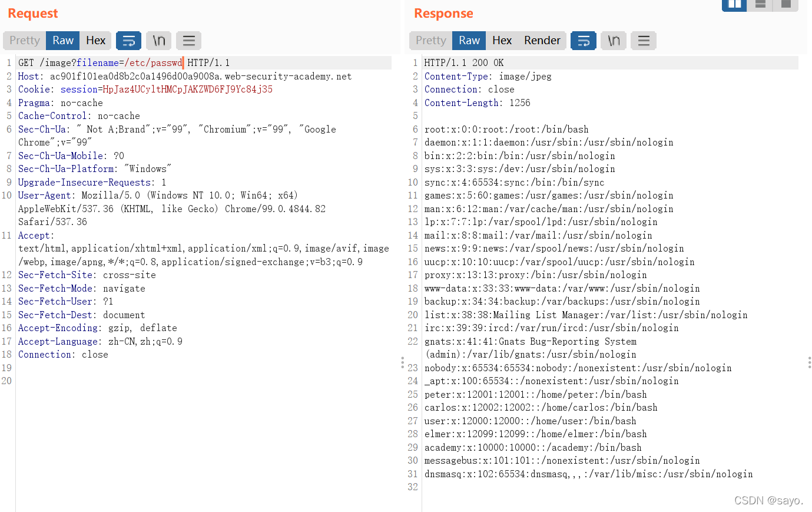Viewport: 812px width, 512px height.
Task: Click the Mailing List Manager entry line
Action: 586,315
